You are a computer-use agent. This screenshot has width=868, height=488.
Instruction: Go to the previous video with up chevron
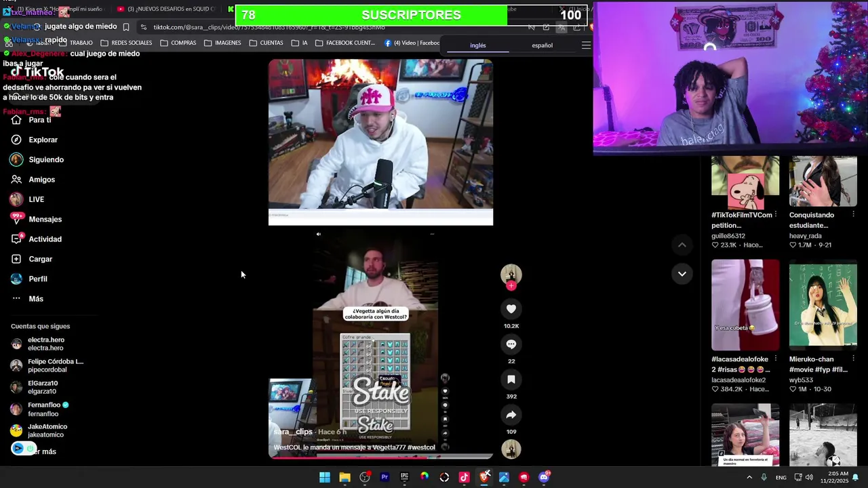682,245
